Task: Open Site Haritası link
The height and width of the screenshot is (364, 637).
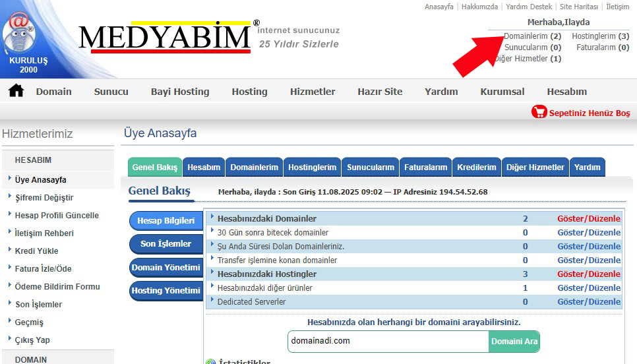Action: (579, 7)
